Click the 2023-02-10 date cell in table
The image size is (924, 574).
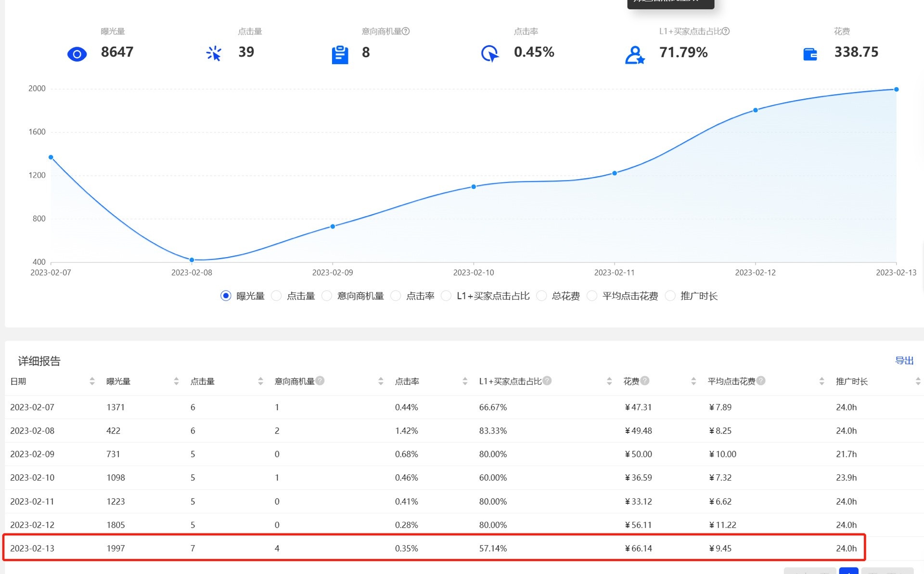pyautogui.click(x=32, y=478)
